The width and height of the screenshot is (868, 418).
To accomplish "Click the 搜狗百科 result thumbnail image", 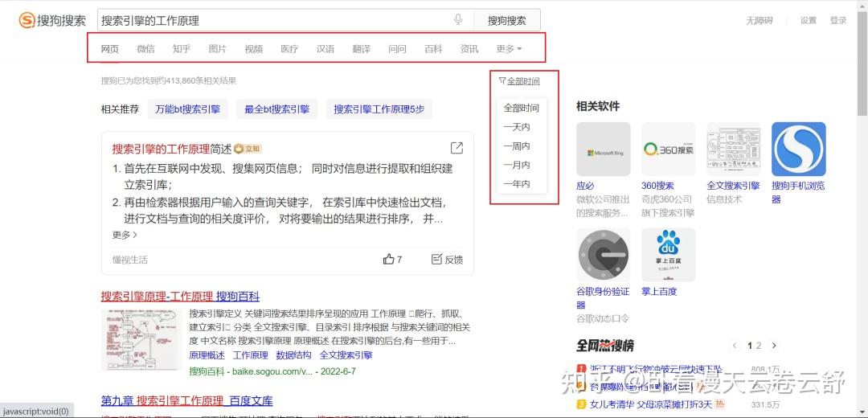I will point(141,339).
